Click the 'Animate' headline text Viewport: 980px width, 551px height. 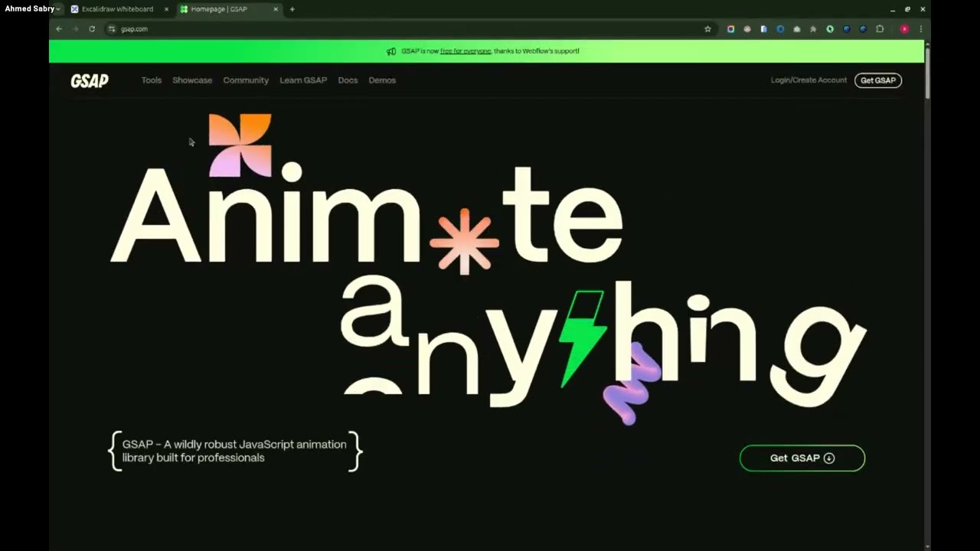(367, 215)
